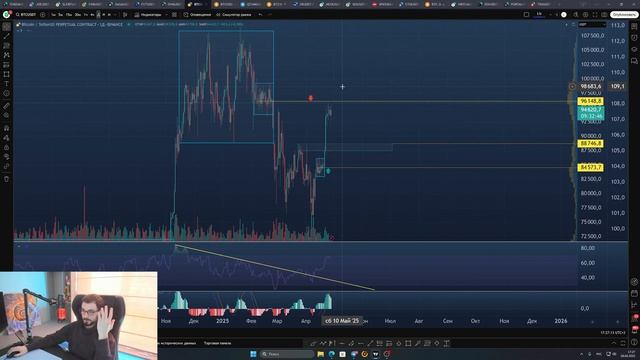The image size is (640, 360).
Task: Open the chats icon in right sidebar
Action: click(634, 61)
